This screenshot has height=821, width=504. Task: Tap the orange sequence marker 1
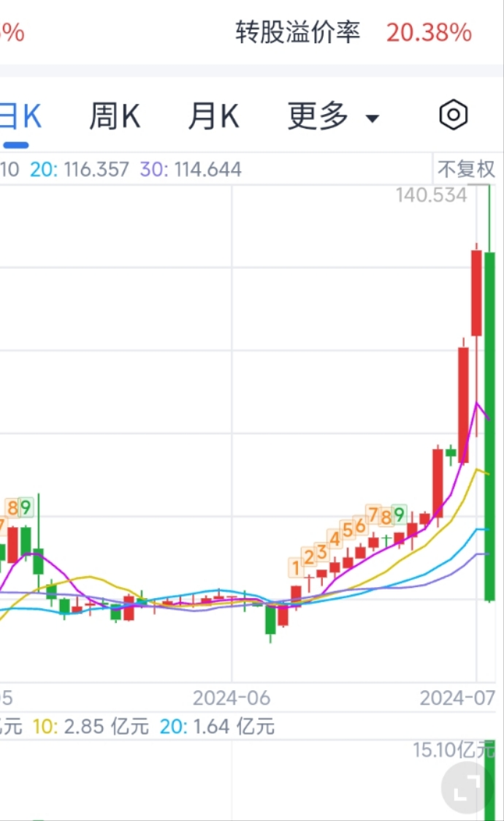click(x=296, y=567)
